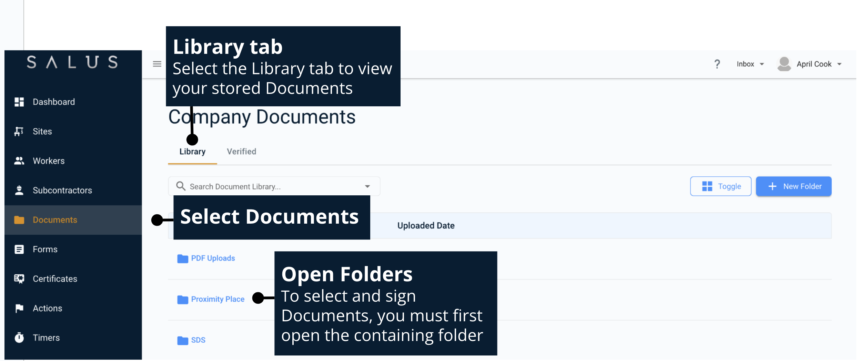Select the Sites icon in the sidebar
Viewport: 868px width, 361px height.
click(x=19, y=131)
